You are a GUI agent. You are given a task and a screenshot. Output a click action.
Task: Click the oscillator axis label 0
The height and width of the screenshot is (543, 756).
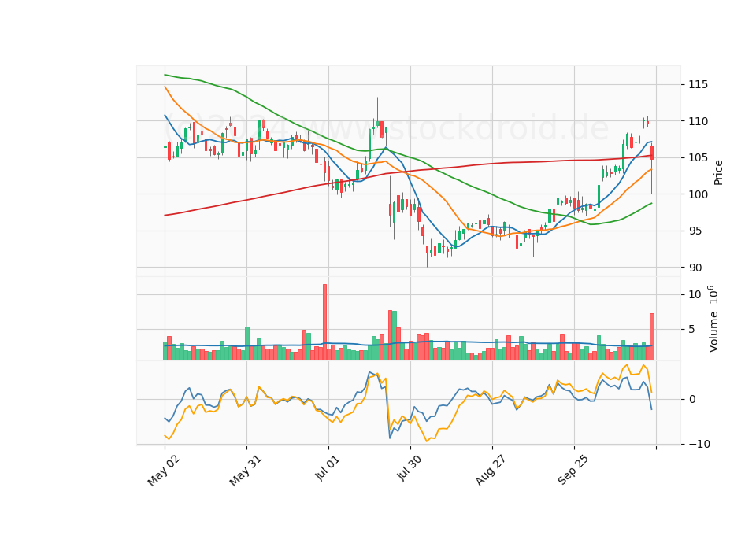[x=692, y=400]
